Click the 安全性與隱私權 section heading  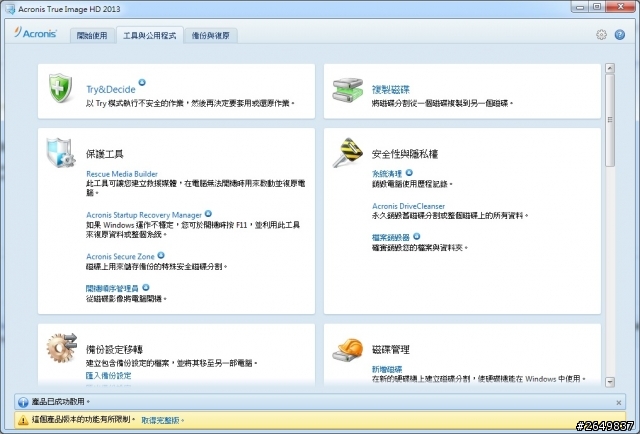(405, 154)
